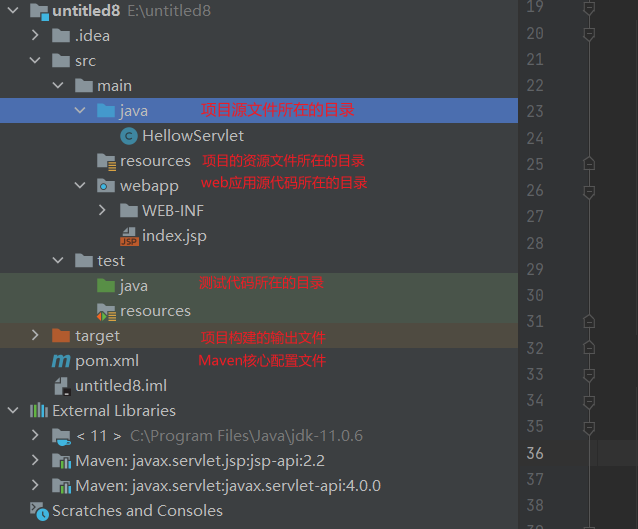Select the webapp folder label
Screen dimensions: 638x529
[149, 186]
